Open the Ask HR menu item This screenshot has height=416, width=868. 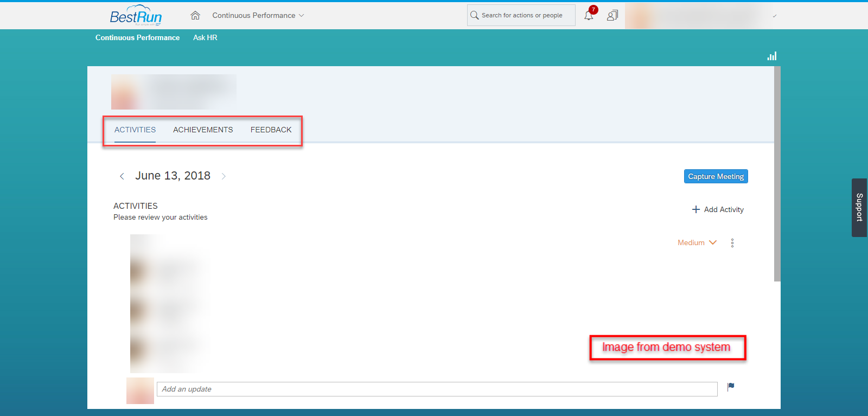point(205,37)
